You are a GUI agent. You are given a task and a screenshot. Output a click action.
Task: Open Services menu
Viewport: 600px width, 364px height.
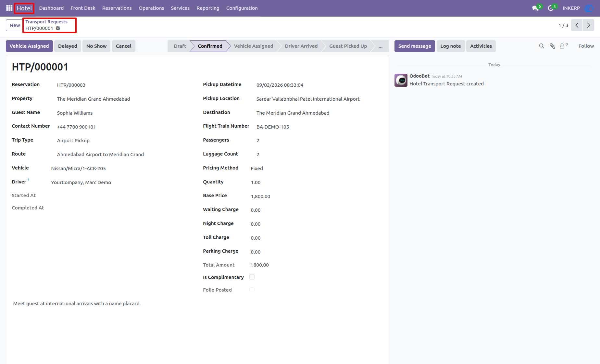[x=180, y=8]
